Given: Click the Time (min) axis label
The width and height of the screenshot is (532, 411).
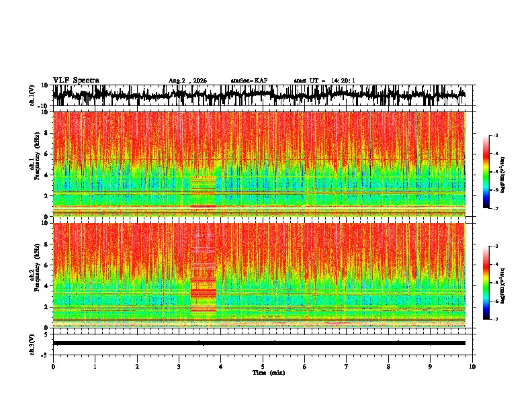Looking at the screenshot, I should pos(269,373).
